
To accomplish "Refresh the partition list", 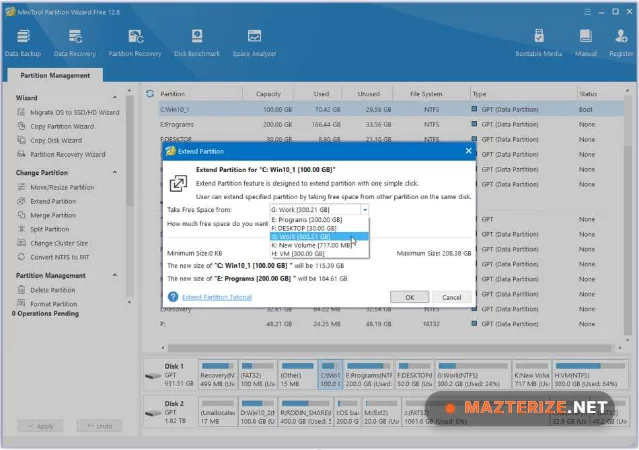I will pos(150,94).
